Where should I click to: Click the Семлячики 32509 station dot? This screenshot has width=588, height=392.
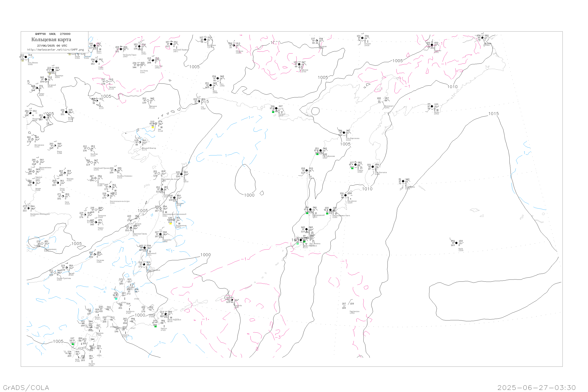[346, 195]
